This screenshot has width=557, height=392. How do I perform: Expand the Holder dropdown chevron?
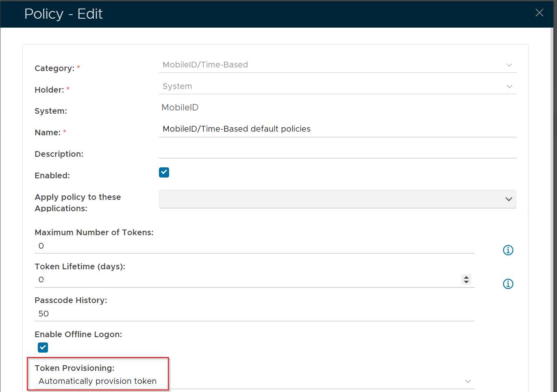(x=509, y=87)
